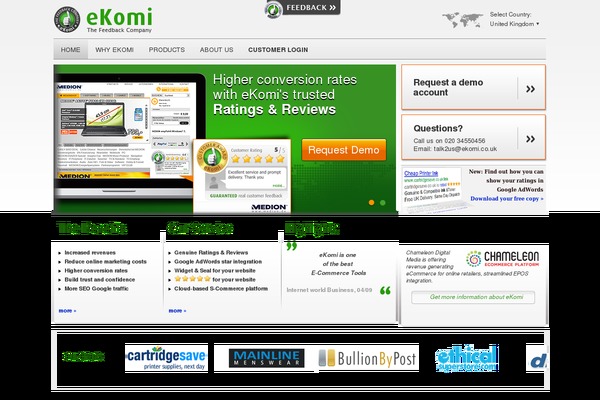Click the arrows beside Questions?
This screenshot has width=600, height=400.
(x=530, y=139)
